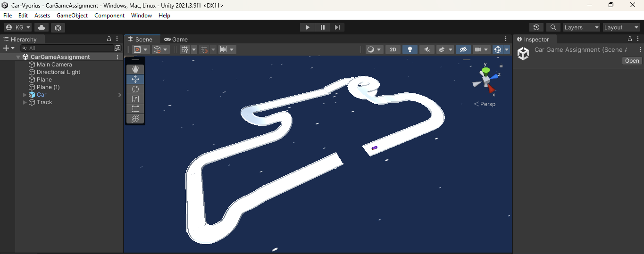Toggle the tool handle rotation global/local button
The image size is (644, 254).
pos(161,49)
